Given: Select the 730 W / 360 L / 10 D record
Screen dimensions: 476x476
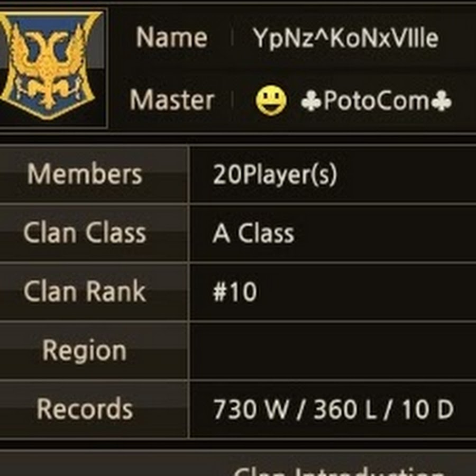Looking at the screenshot, I should pyautogui.click(x=333, y=409).
